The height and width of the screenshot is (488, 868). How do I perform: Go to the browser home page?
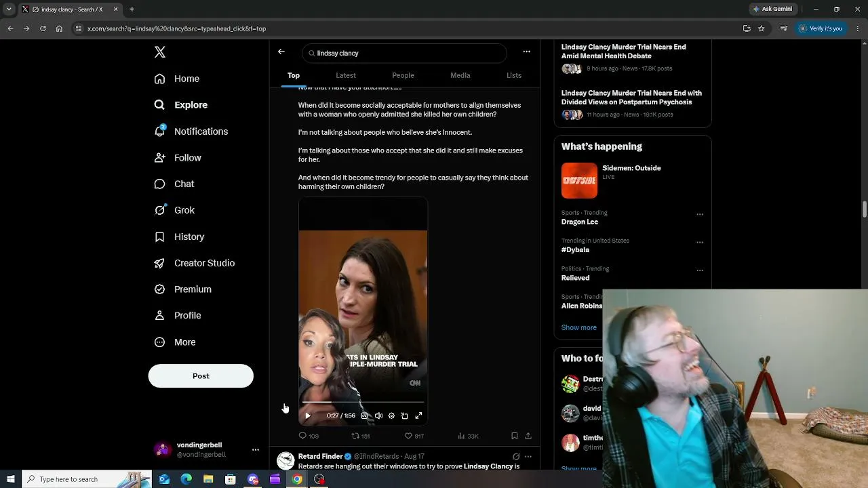click(x=59, y=28)
